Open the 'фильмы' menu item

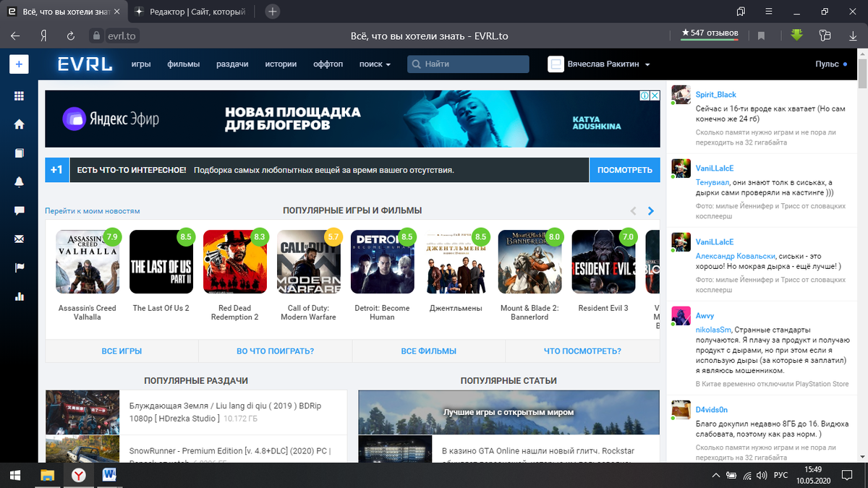(x=184, y=64)
